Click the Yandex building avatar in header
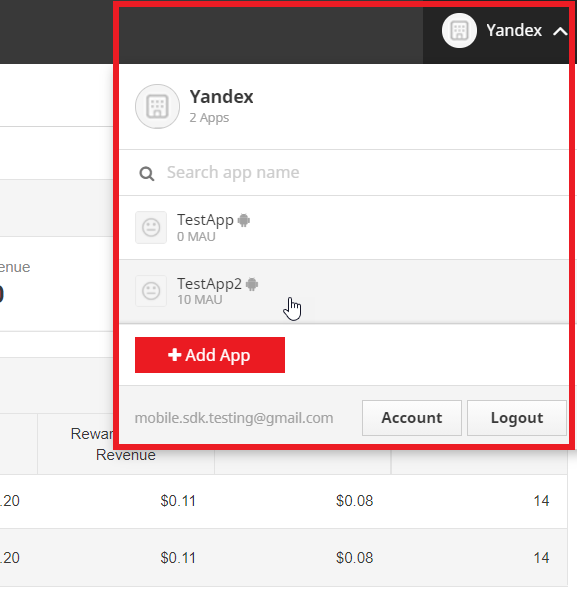This screenshot has width=577, height=608. click(459, 30)
